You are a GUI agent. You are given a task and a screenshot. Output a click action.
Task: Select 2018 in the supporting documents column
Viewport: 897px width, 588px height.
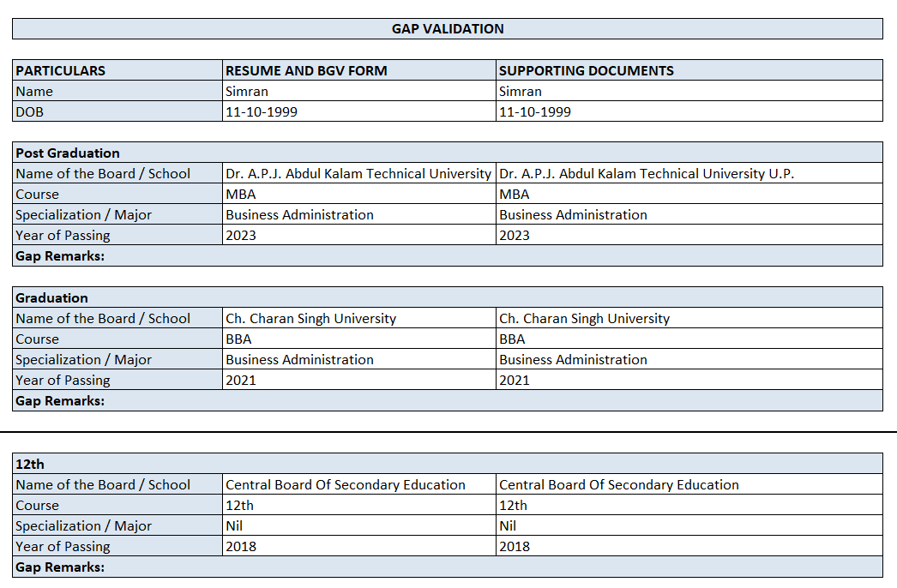tap(689, 546)
